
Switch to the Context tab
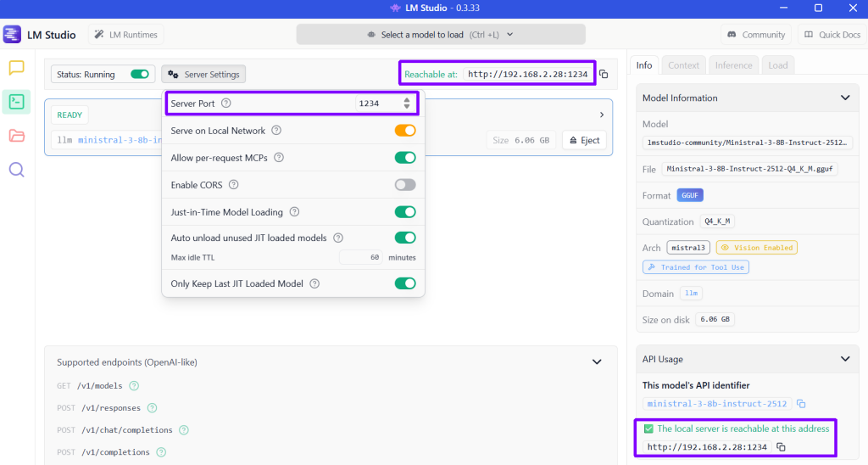tap(683, 65)
